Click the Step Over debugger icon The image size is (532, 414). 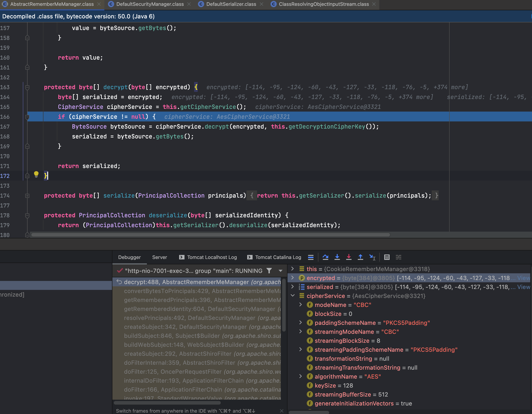(325, 257)
